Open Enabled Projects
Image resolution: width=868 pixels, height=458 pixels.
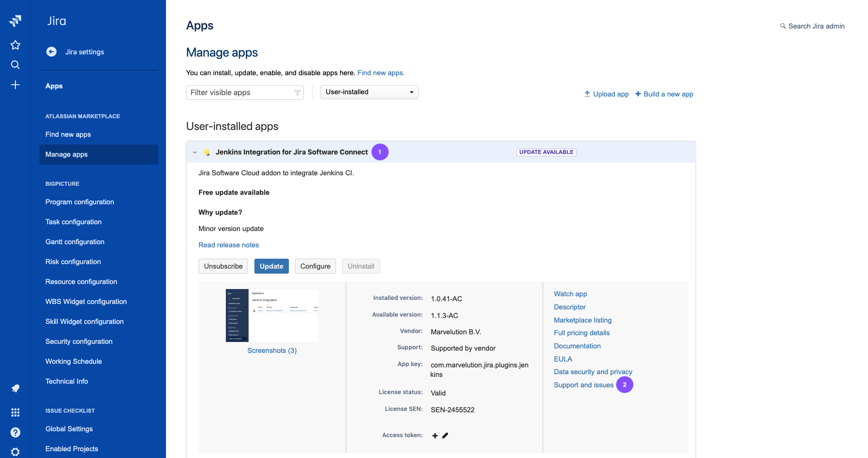pyautogui.click(x=72, y=449)
